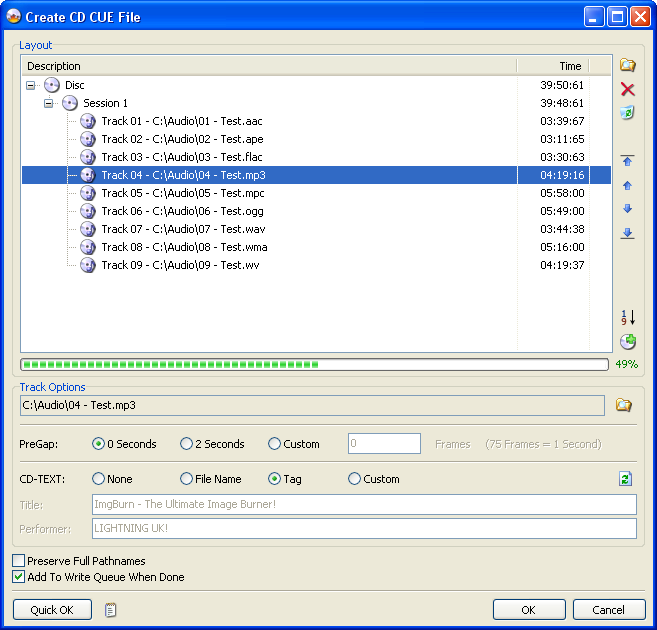Click the Disc node disc icon

[52, 85]
